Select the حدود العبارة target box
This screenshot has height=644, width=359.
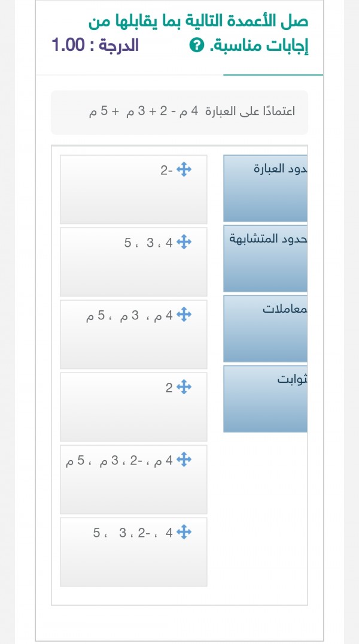[x=265, y=188]
